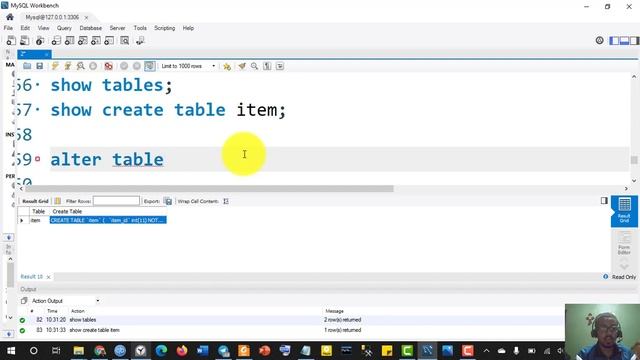Open a script file in editor toolbar

click(x=27, y=66)
